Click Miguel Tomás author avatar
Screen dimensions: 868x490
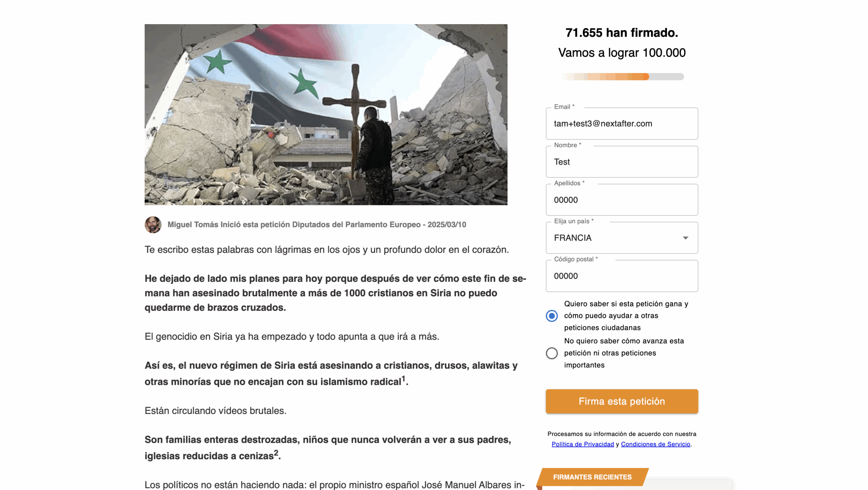point(153,225)
